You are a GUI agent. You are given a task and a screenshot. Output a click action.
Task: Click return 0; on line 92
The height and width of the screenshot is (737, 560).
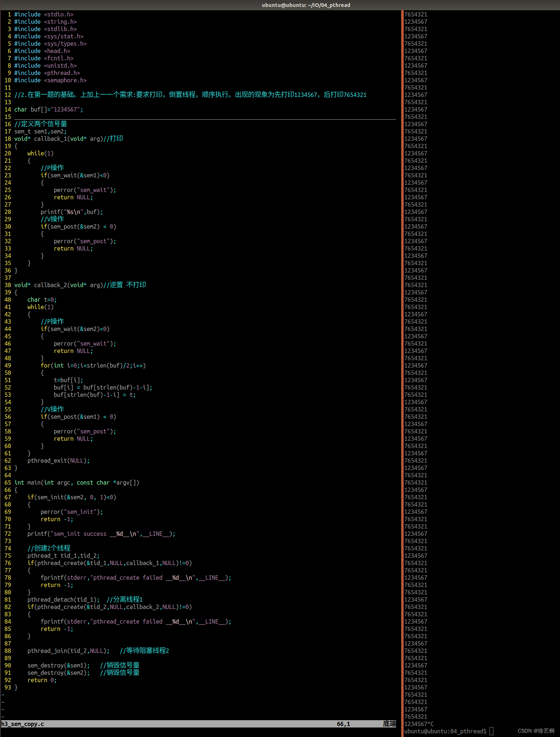tap(42, 680)
